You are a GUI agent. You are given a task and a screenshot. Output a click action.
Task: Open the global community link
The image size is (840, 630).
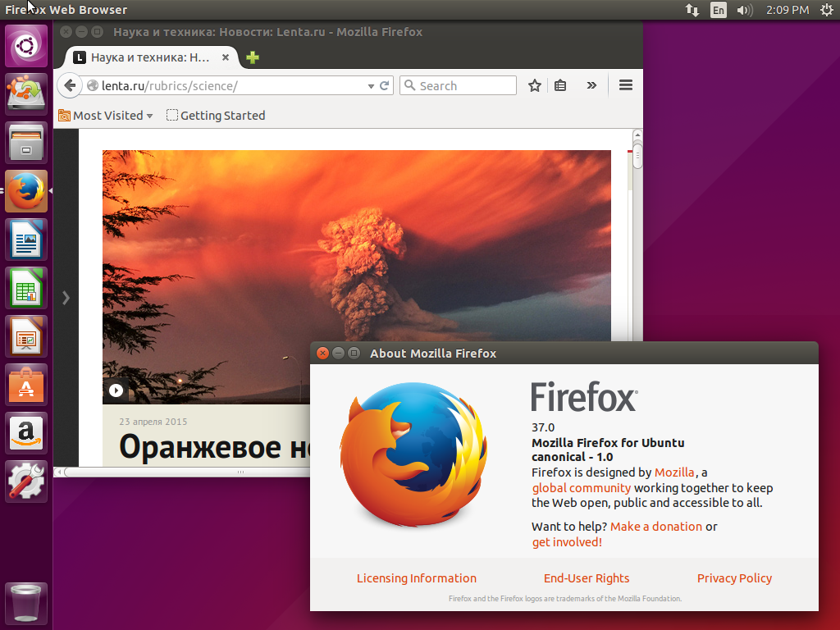(582, 488)
